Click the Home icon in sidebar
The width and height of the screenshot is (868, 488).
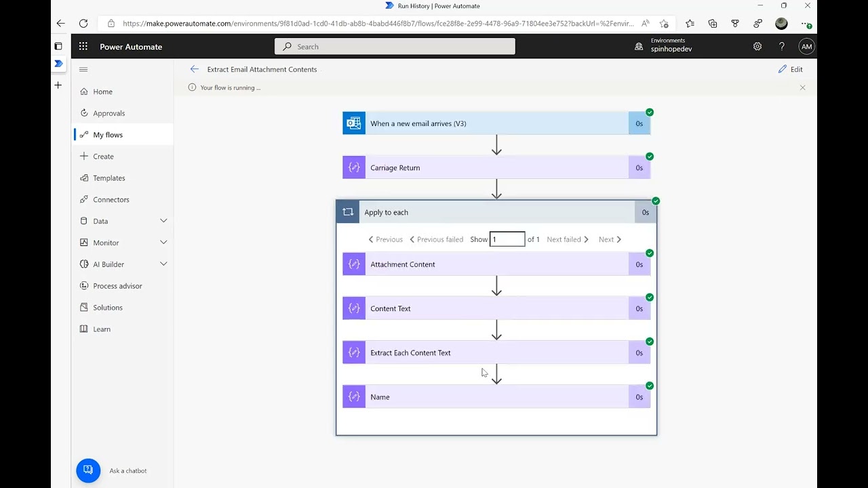84,91
